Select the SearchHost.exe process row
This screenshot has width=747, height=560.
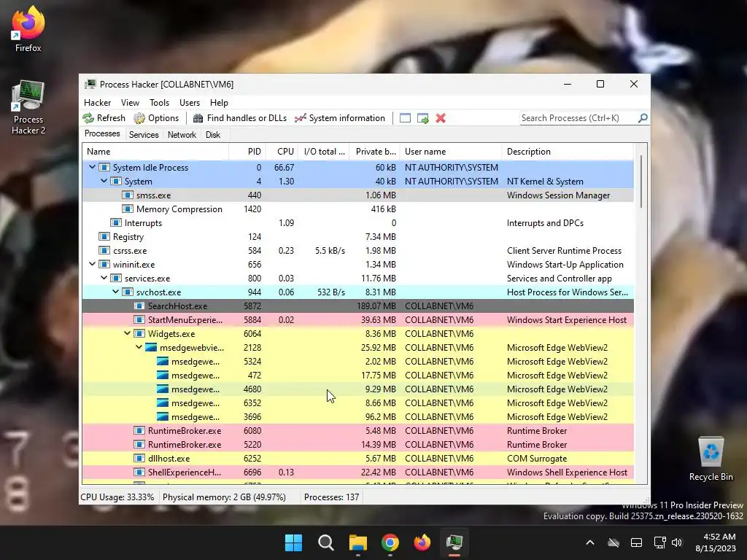coord(357,306)
